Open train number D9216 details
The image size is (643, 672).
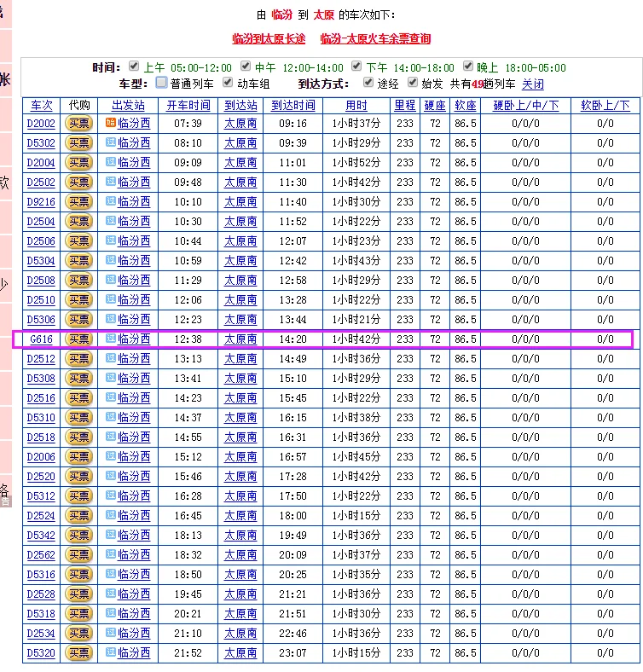[x=41, y=202]
